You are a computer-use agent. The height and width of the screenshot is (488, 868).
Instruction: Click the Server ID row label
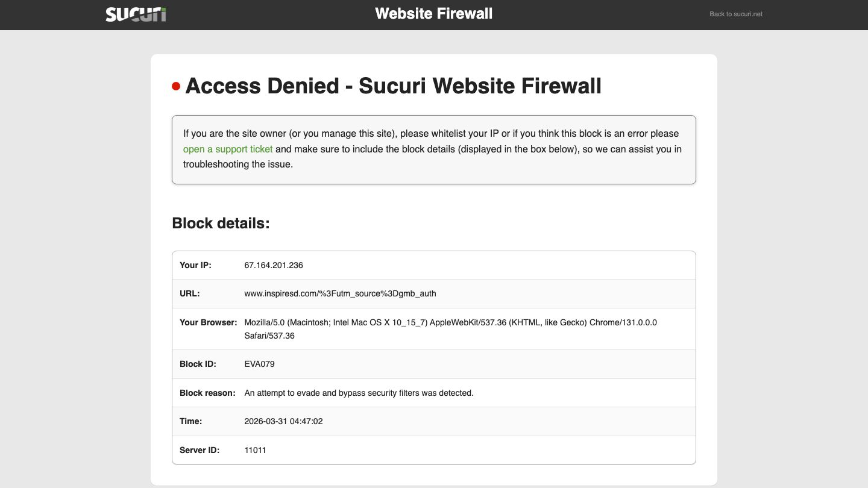click(x=200, y=450)
